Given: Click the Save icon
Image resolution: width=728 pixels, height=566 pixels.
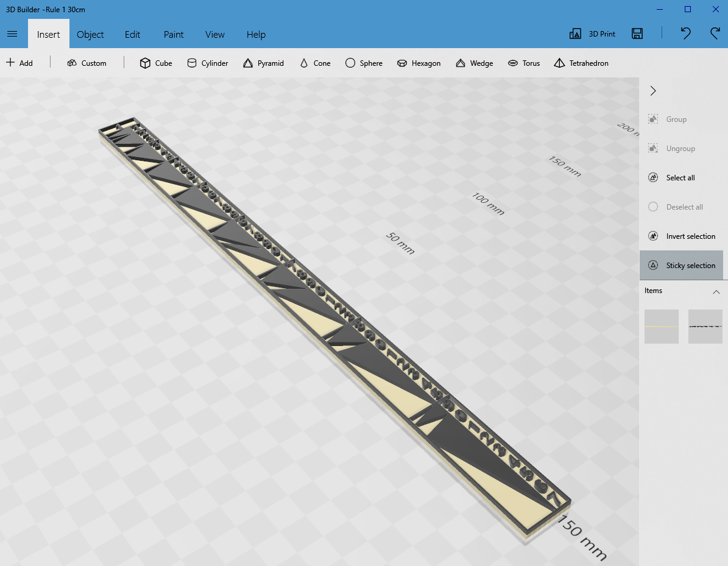Looking at the screenshot, I should pos(637,34).
